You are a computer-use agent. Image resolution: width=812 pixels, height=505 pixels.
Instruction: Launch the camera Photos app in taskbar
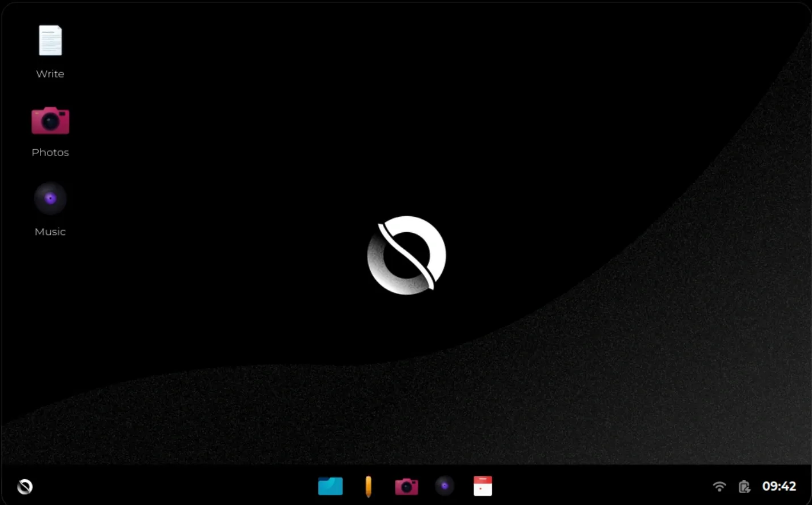click(406, 487)
